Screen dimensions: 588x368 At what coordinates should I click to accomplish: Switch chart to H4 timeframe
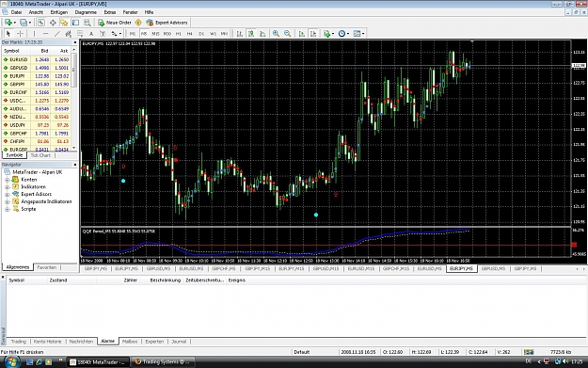pyautogui.click(x=190, y=34)
